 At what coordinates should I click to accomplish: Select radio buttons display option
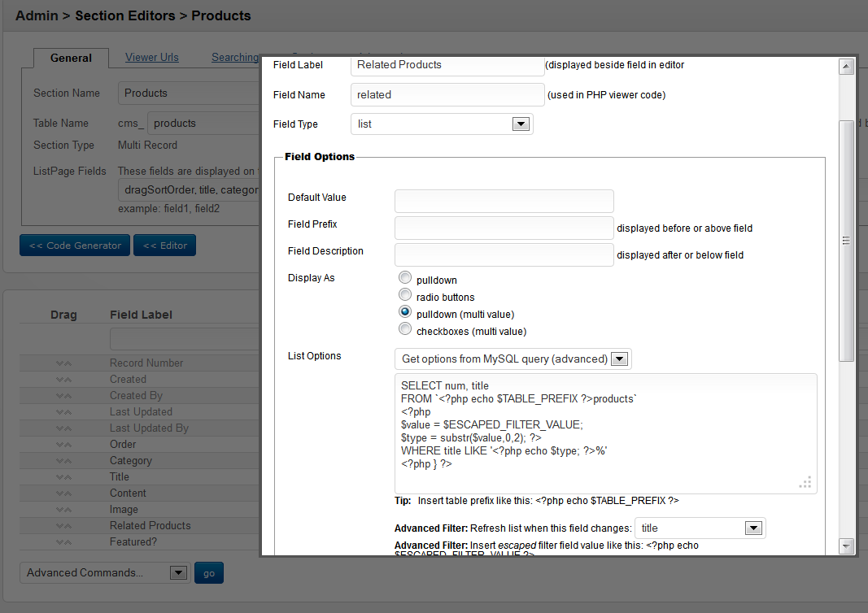point(405,295)
